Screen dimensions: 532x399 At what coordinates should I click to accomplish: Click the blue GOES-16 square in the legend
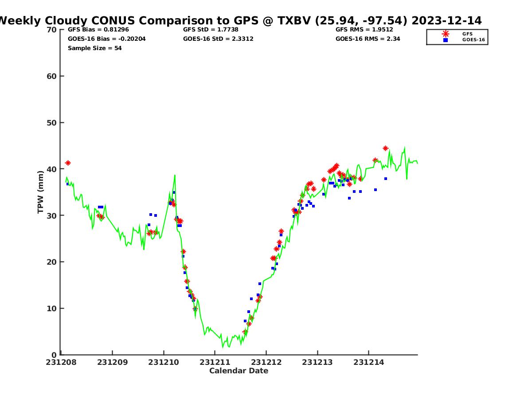(x=446, y=40)
